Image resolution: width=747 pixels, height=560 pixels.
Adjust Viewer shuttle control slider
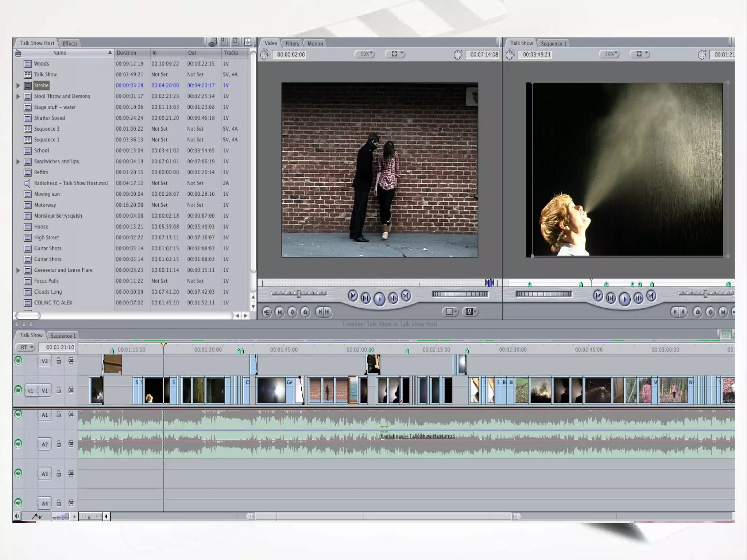pyautogui.click(x=299, y=293)
